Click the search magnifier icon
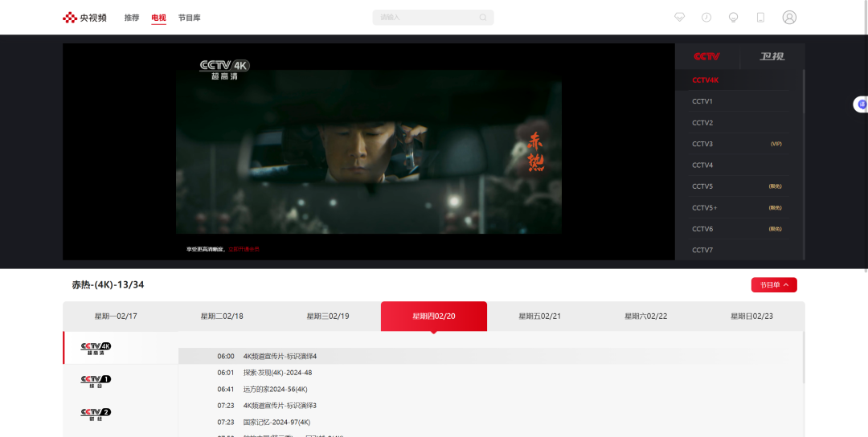Image resolution: width=868 pixels, height=437 pixels. (483, 18)
